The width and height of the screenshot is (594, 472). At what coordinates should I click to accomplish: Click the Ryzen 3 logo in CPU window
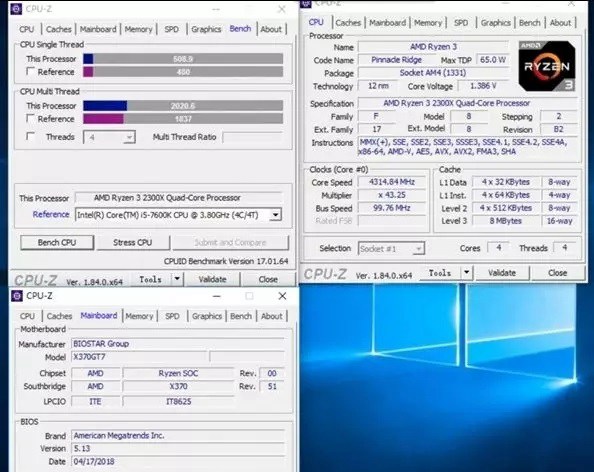[x=547, y=66]
